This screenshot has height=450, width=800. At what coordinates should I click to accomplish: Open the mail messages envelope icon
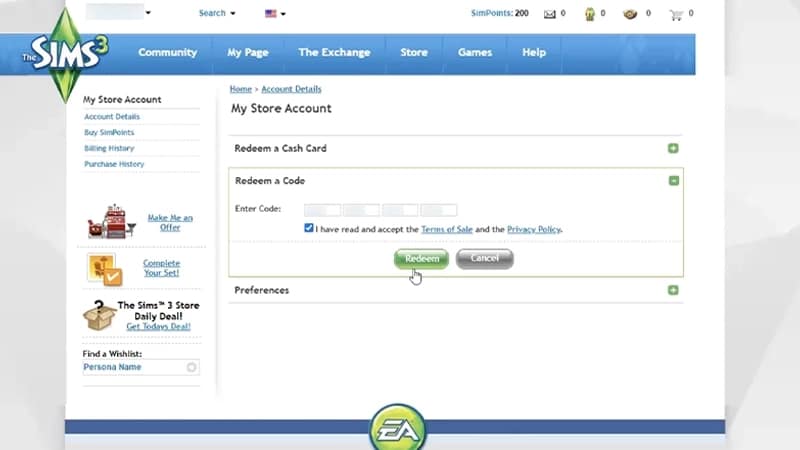pos(549,14)
